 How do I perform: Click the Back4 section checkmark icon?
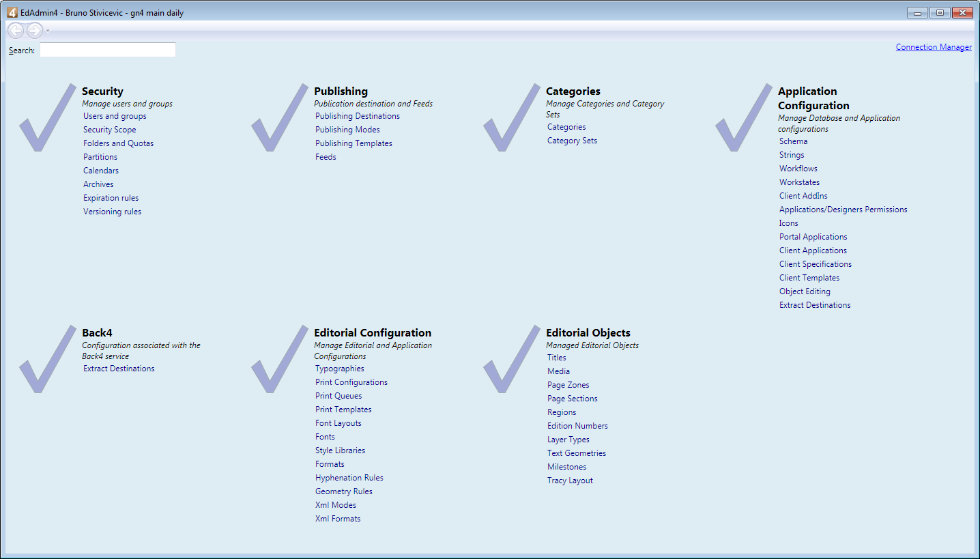coord(47,359)
